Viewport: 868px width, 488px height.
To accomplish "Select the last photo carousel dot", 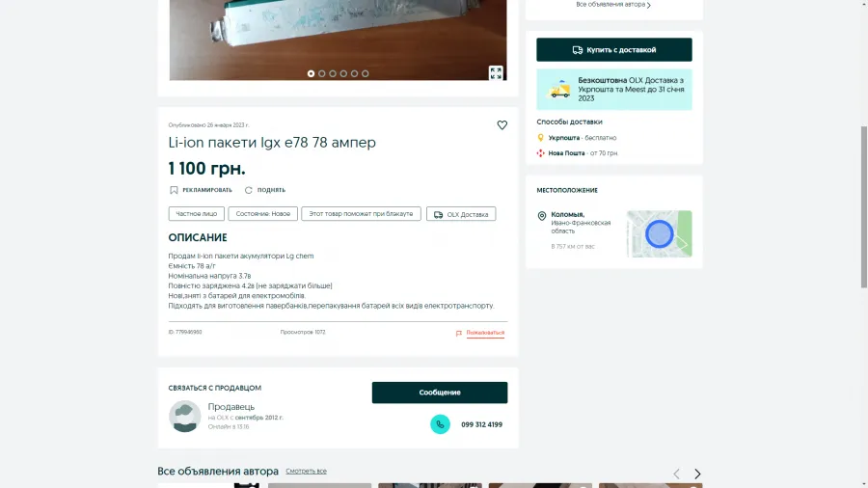I will pos(365,73).
